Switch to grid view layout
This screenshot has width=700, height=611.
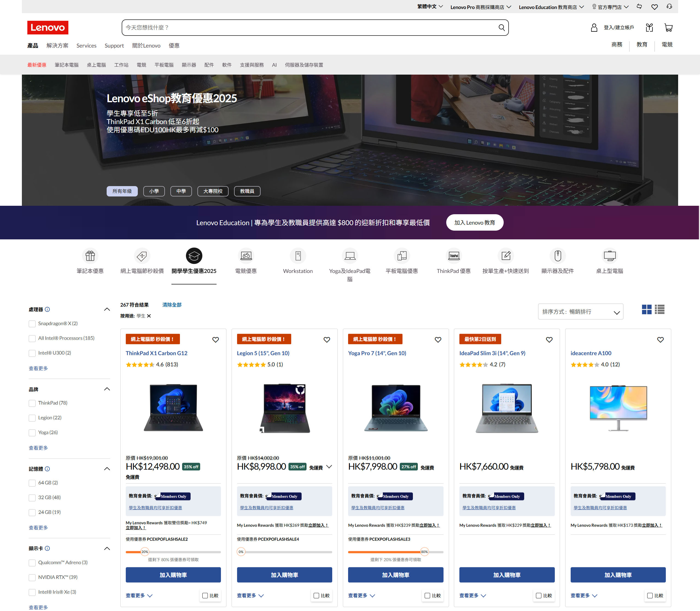pos(646,310)
